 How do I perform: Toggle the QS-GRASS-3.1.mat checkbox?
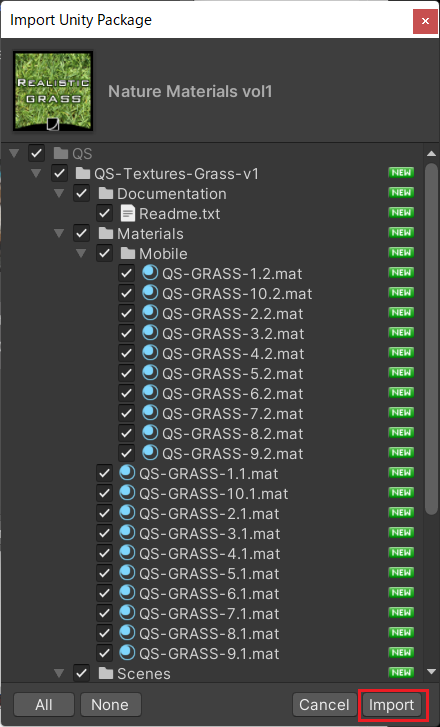[x=104, y=533]
